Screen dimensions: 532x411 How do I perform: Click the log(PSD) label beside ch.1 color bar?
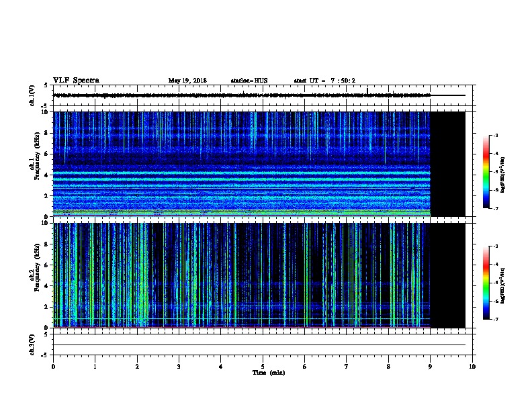pyautogui.click(x=502, y=175)
